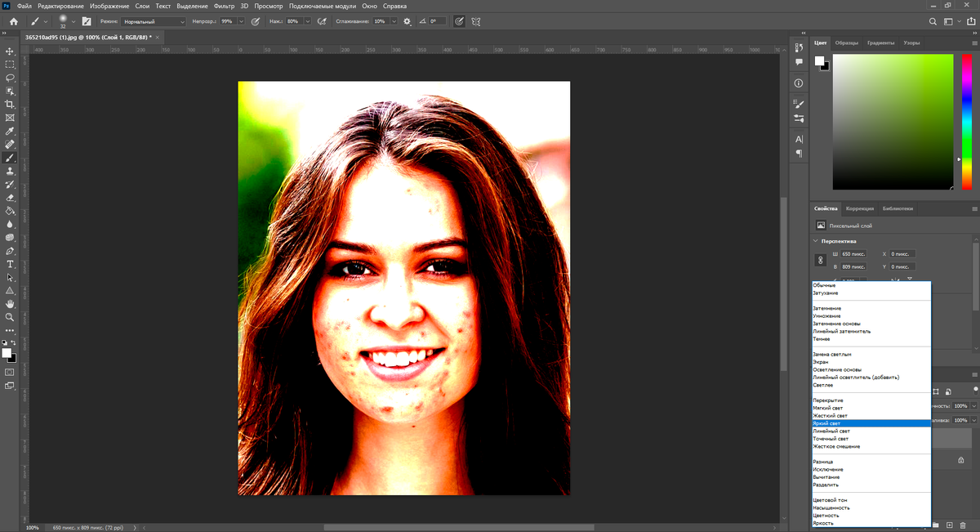Click the Home icon in options bar
980x532 pixels.
pyautogui.click(x=14, y=21)
